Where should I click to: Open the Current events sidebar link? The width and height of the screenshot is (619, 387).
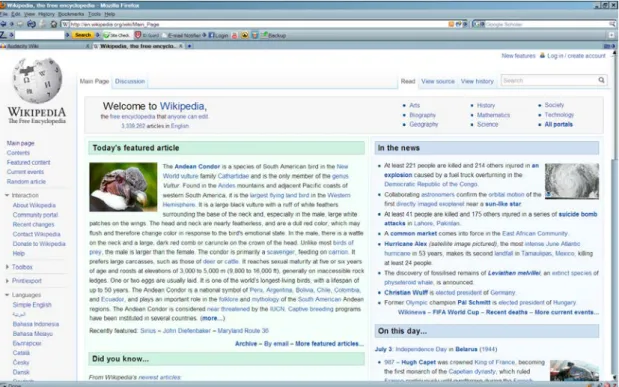point(25,172)
